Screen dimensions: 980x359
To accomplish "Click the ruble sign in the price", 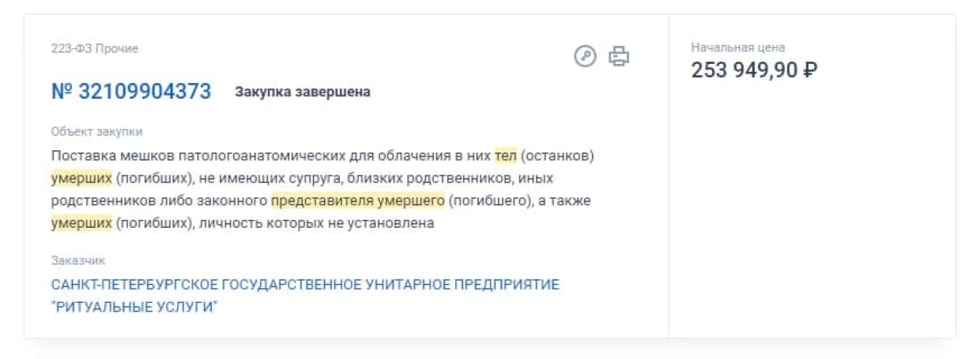I will (809, 70).
